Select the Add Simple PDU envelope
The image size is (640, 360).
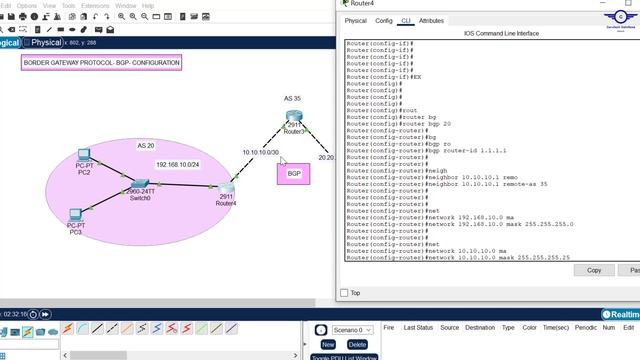pos(98,30)
